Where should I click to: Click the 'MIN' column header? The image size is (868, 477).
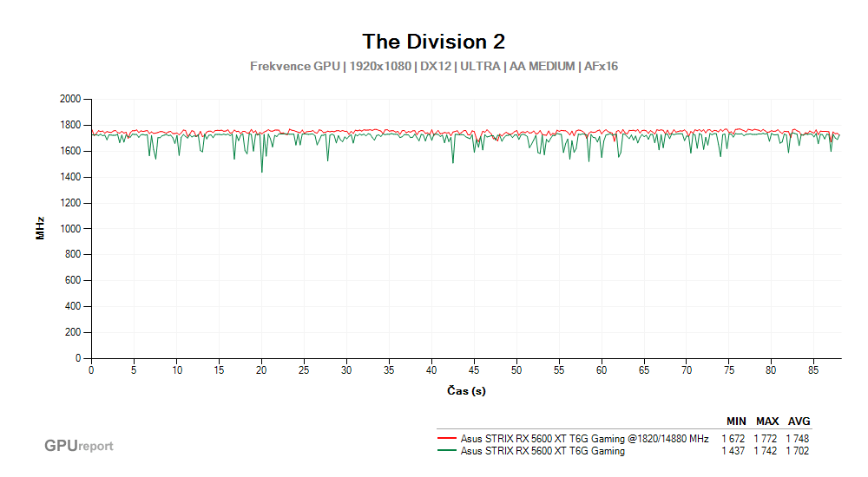click(736, 421)
